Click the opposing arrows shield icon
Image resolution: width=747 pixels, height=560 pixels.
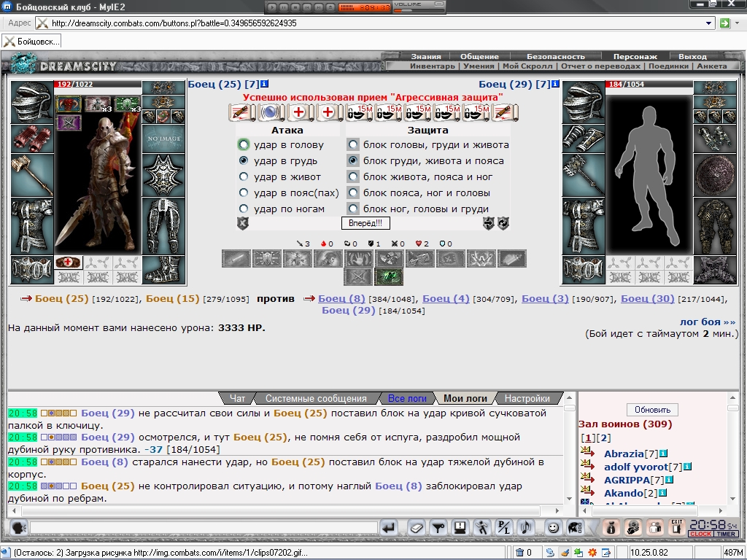point(489,223)
